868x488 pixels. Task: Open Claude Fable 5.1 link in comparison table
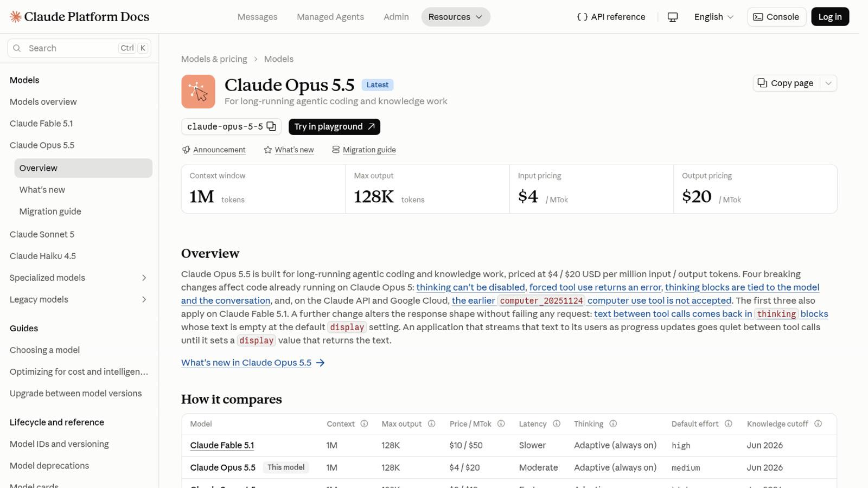pos(222,446)
